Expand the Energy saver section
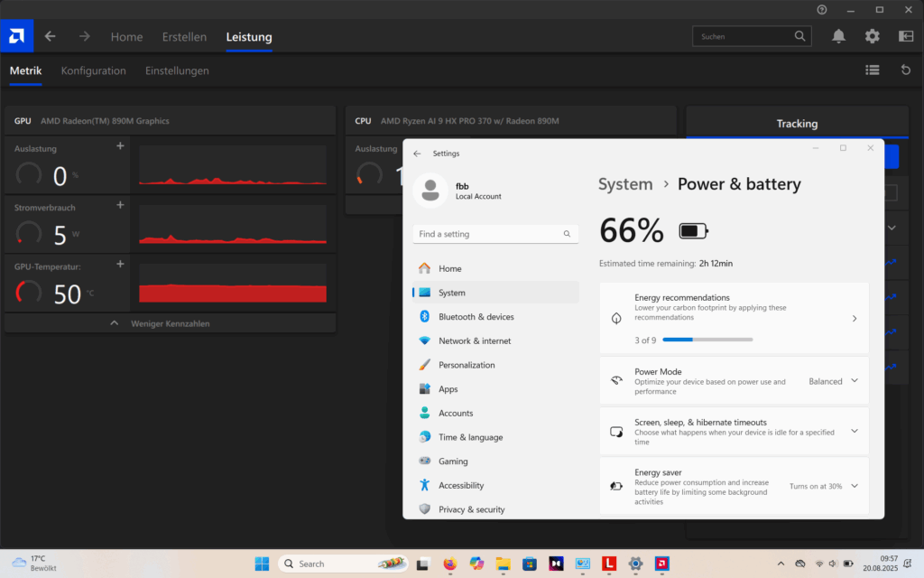Screen dimensions: 924x578 854,486
